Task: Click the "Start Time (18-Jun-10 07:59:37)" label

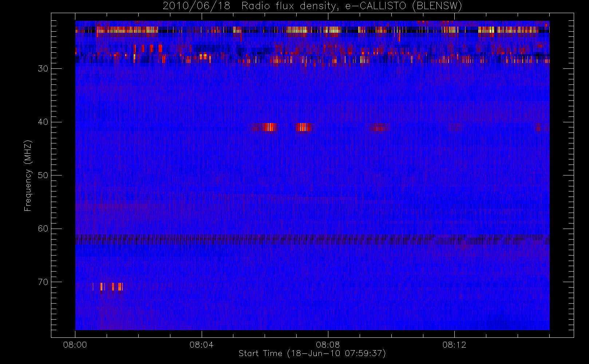Action: pos(312,353)
